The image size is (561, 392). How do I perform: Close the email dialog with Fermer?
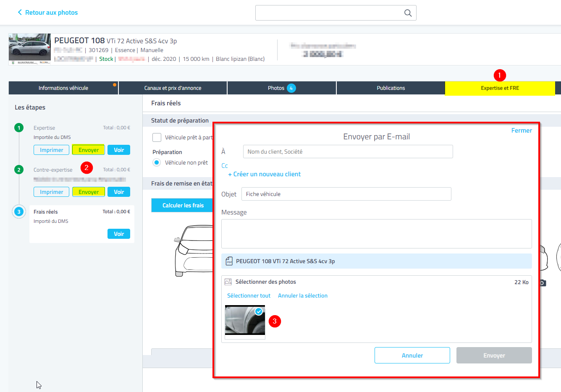522,131
